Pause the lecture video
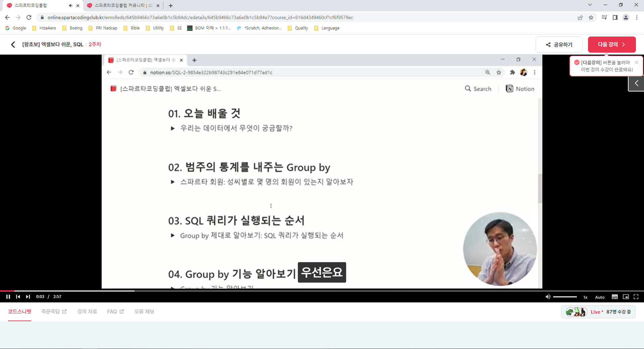The height and width of the screenshot is (349, 644). click(8, 296)
